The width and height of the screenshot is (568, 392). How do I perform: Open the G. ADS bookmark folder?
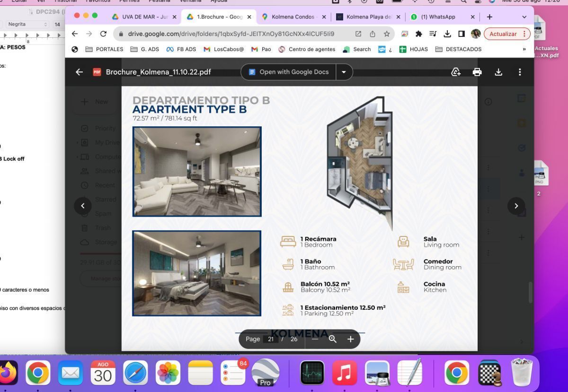click(x=145, y=49)
